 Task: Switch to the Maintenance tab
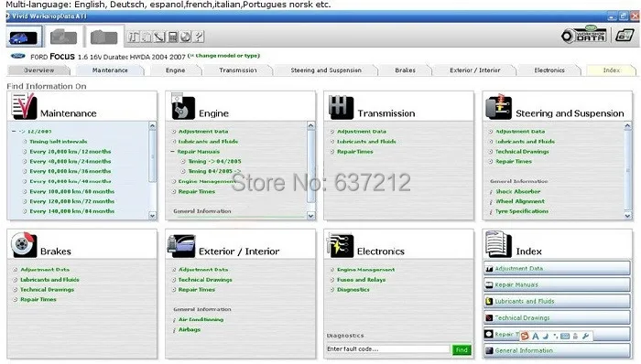(x=110, y=70)
